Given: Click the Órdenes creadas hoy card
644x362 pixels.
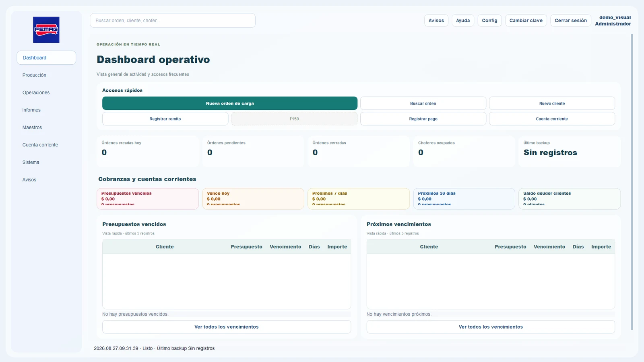Looking at the screenshot, I should [x=148, y=151].
